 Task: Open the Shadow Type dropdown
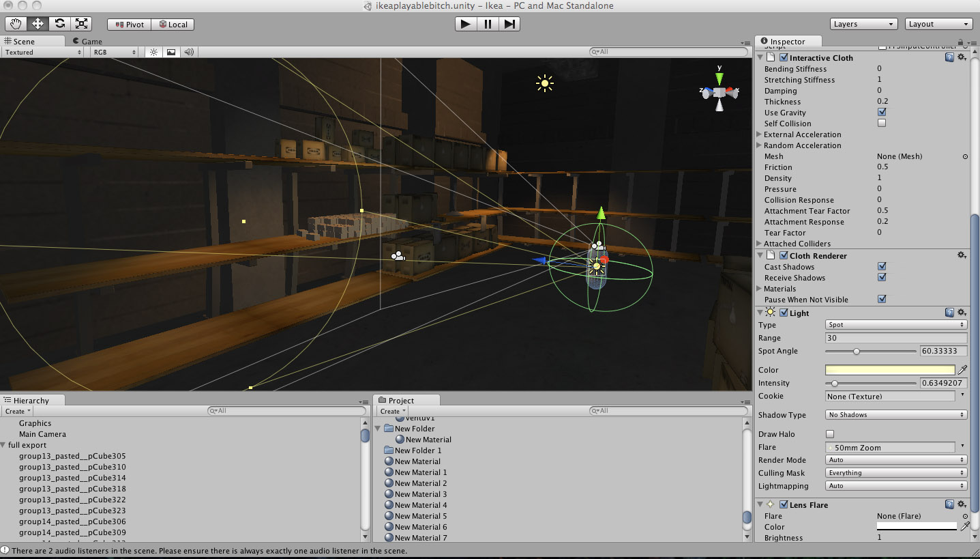point(896,415)
